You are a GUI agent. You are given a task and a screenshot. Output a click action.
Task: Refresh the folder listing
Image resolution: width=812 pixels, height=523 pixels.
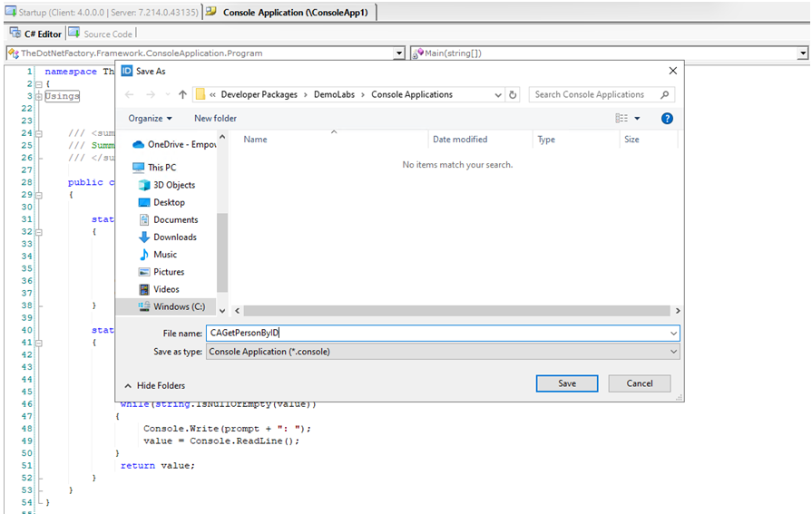[513, 94]
